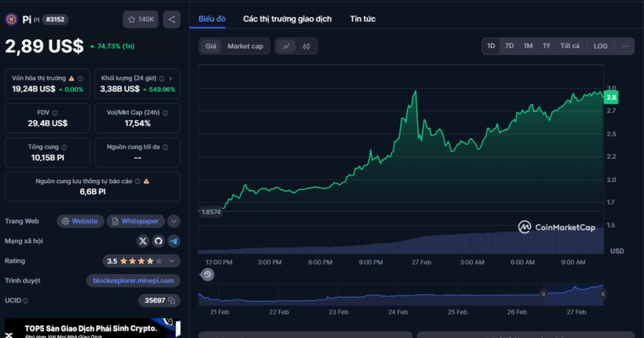Switch to line chart view icon
The image size is (644, 338).
[286, 46]
